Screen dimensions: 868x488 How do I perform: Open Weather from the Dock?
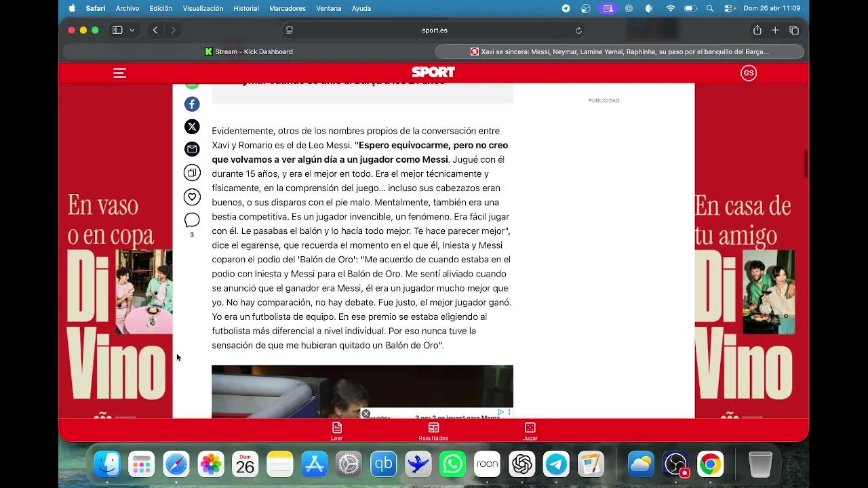click(x=641, y=464)
